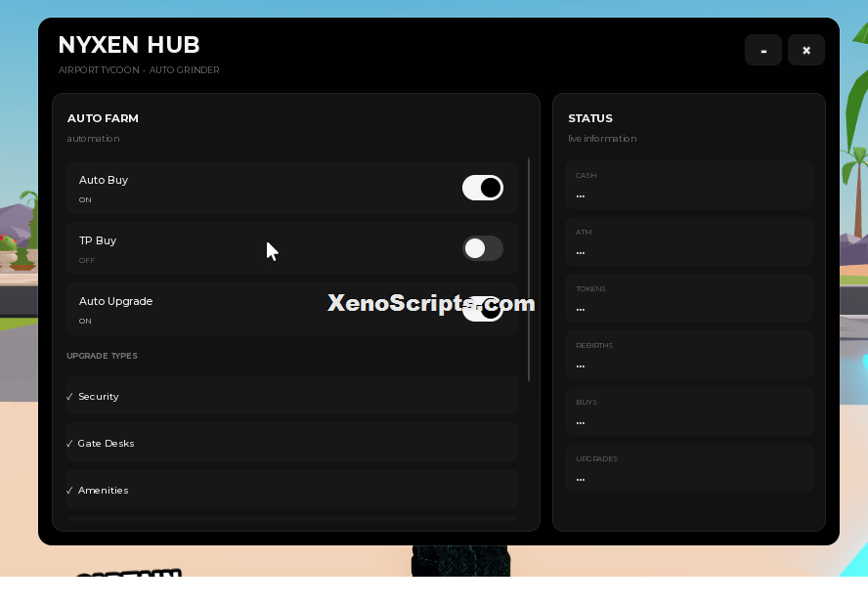Click the REBIRTHS status card

coord(689,356)
